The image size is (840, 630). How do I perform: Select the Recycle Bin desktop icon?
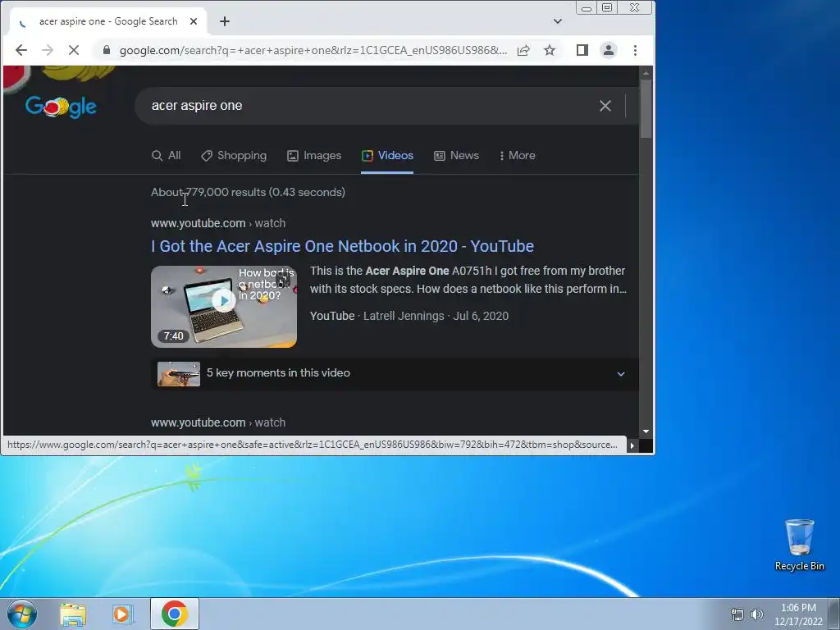click(x=799, y=545)
